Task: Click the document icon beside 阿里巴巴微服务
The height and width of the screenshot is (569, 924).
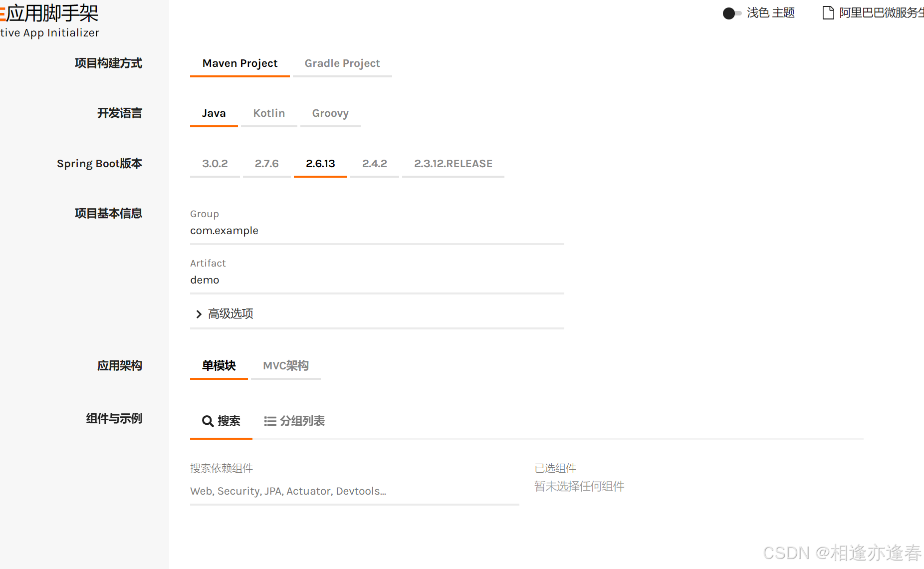Action: pos(828,12)
